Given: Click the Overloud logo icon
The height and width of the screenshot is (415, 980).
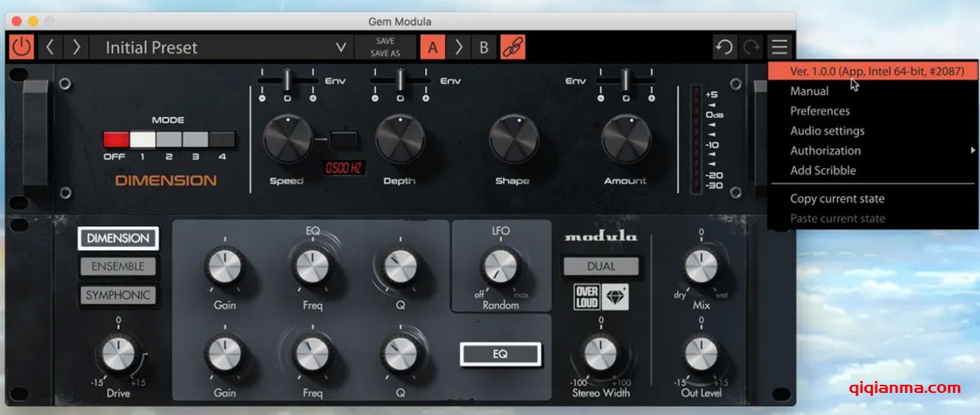Looking at the screenshot, I should 587,297.
